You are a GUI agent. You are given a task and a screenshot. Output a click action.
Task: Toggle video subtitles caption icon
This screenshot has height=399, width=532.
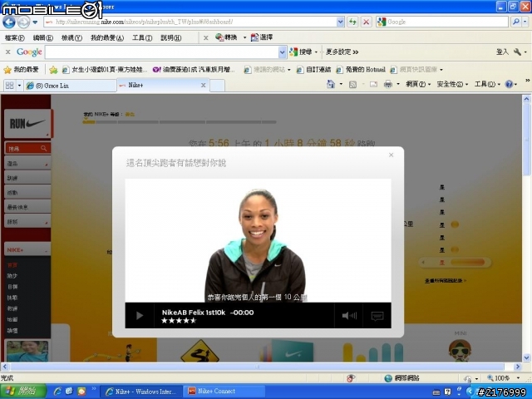pos(377,316)
